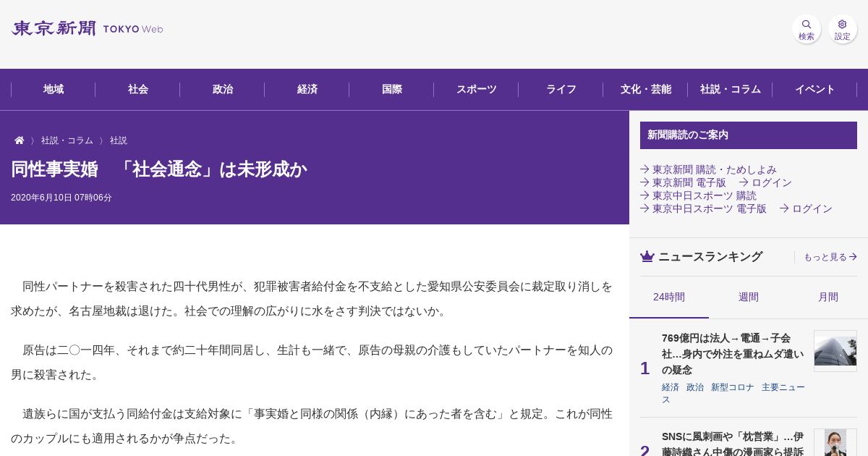Open the person thumbnail of ranking 2
This screenshot has width=868, height=456.
click(x=835, y=442)
